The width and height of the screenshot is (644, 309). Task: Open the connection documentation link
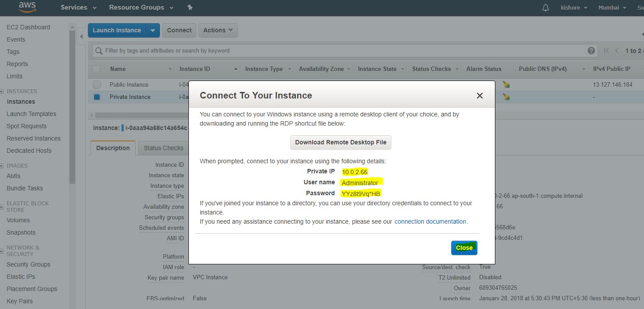[x=430, y=221]
